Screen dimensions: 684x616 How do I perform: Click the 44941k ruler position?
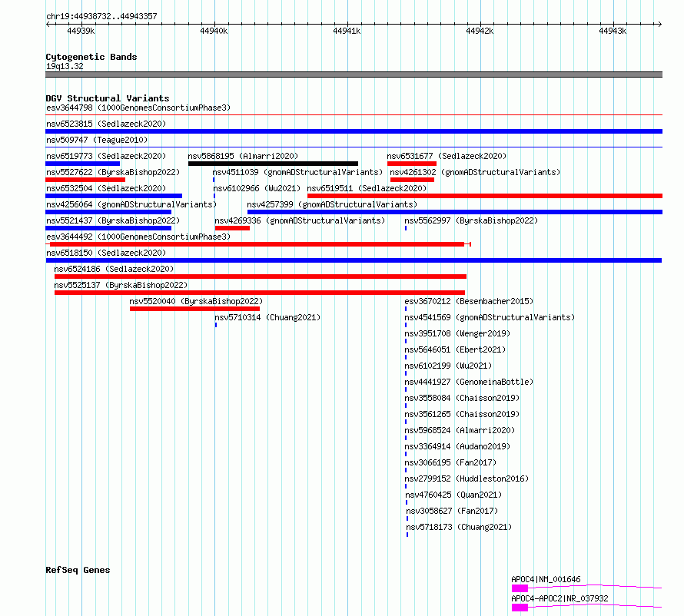(x=347, y=31)
